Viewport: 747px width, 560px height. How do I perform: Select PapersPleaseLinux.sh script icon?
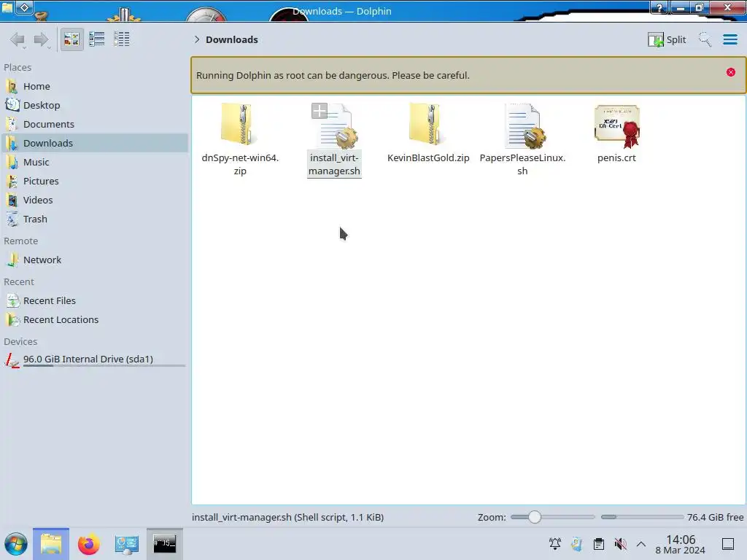click(x=525, y=125)
